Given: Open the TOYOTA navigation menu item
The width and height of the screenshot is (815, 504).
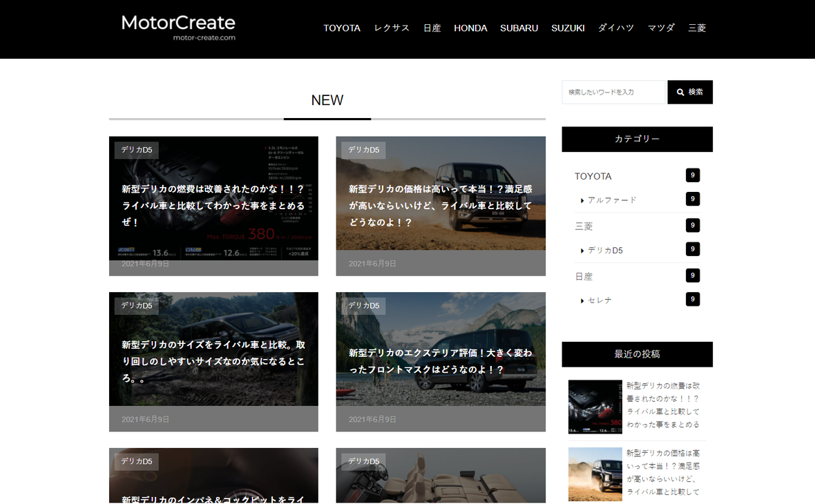Looking at the screenshot, I should click(341, 28).
